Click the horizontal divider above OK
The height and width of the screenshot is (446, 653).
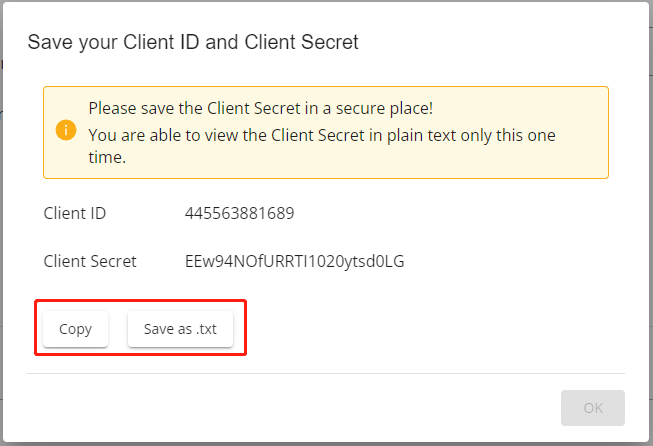326,374
